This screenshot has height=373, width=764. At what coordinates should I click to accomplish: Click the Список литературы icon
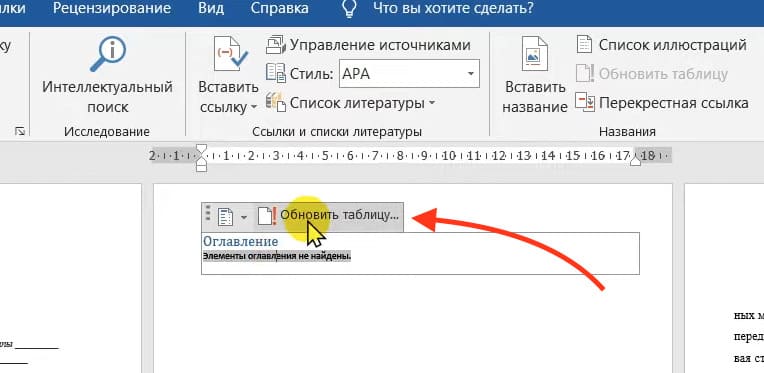point(276,102)
